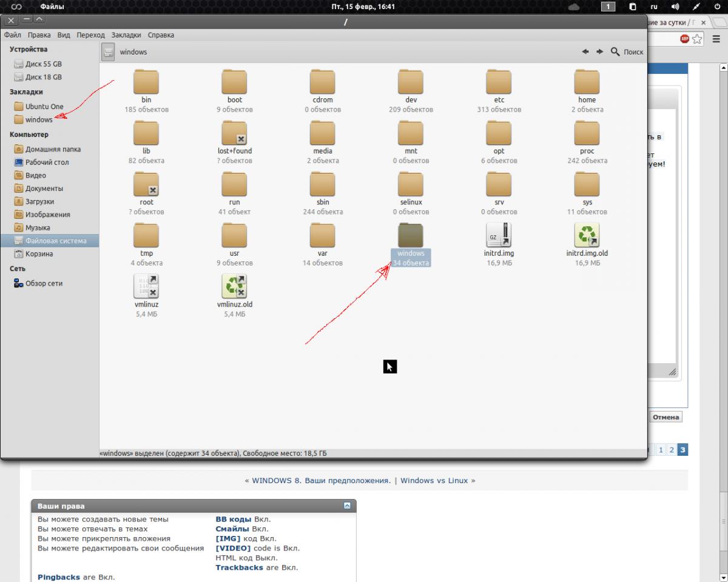The image size is (728, 582).
Task: Click the forward navigation arrow
Action: tap(599, 52)
